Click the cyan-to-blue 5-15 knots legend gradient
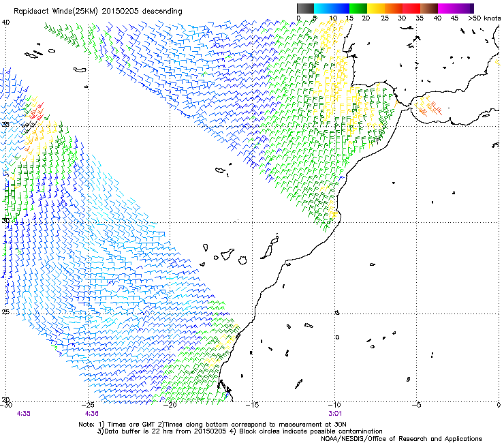 [332, 8]
